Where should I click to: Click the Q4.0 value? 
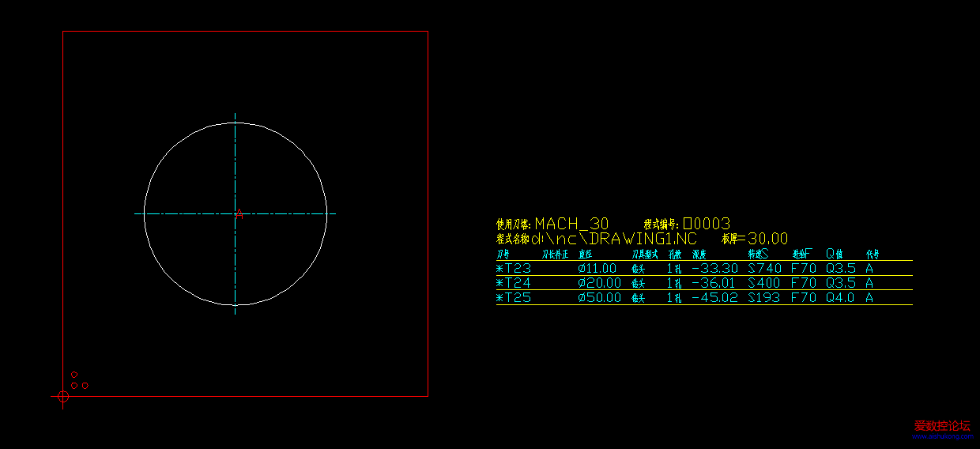point(841,298)
